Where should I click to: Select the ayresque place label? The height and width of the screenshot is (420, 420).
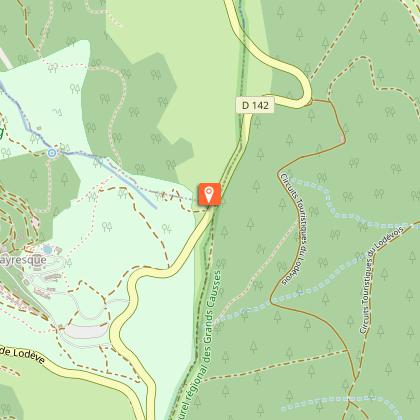click(23, 260)
